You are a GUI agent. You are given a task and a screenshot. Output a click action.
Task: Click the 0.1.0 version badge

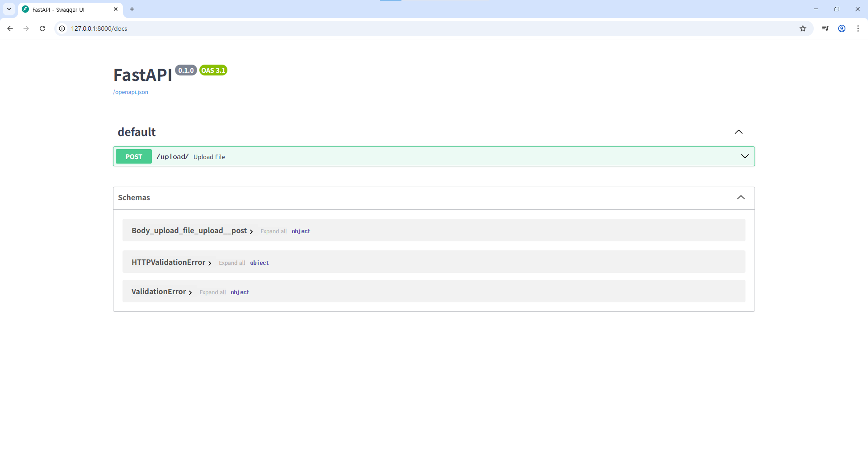pyautogui.click(x=186, y=70)
